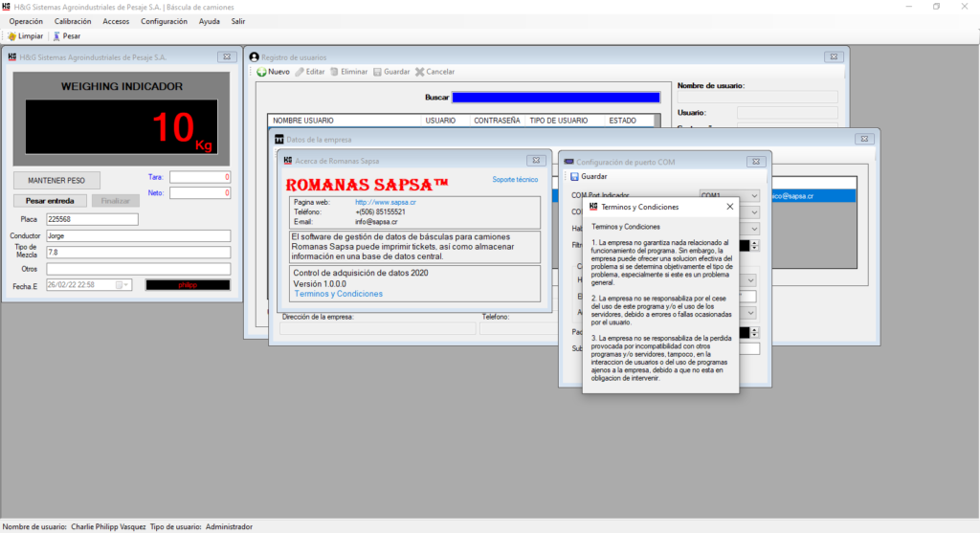Close the Terminos y Condiciones dialog
Viewport: 980px width, 533px height.
(729, 206)
